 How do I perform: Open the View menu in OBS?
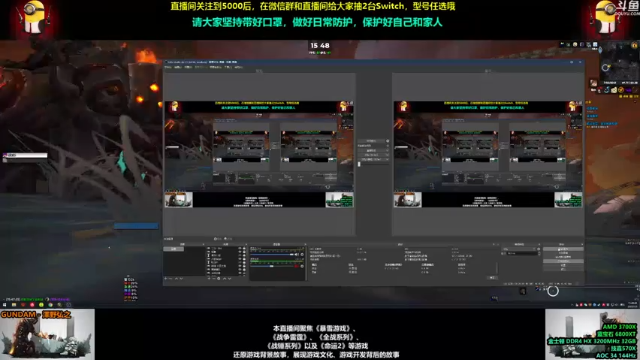click(x=188, y=67)
